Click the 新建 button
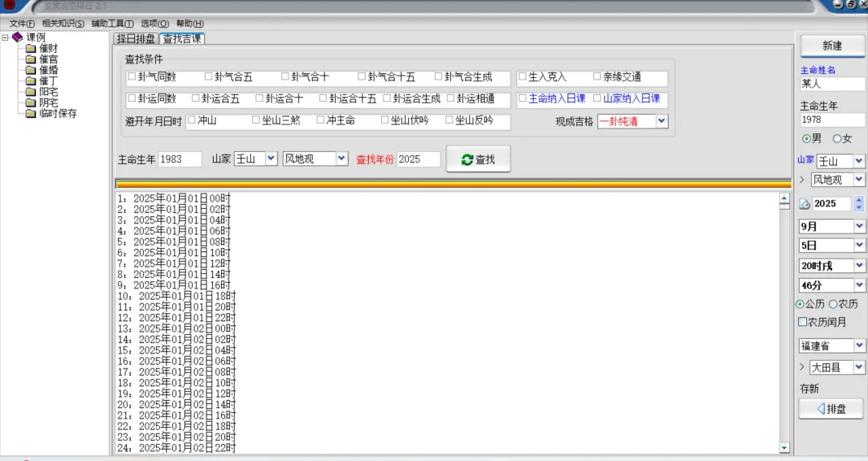 pos(832,46)
